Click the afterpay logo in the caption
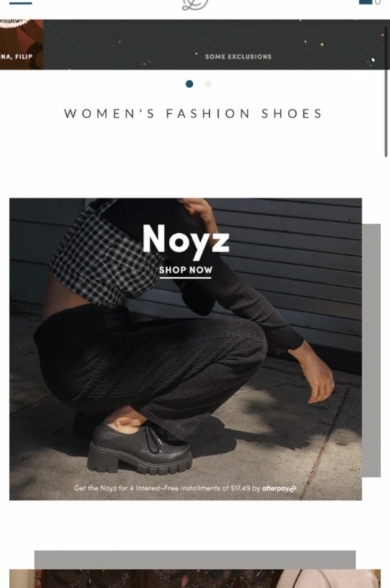 coord(279,489)
